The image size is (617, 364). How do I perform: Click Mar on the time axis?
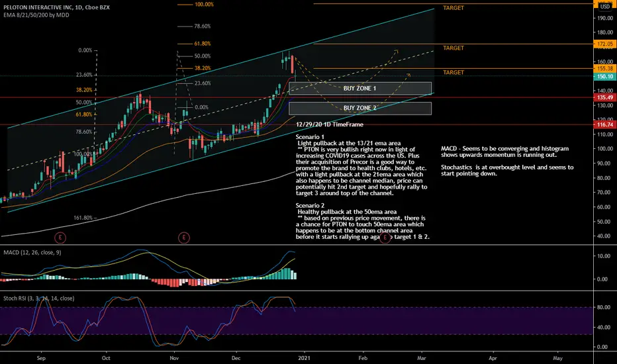(x=422, y=358)
